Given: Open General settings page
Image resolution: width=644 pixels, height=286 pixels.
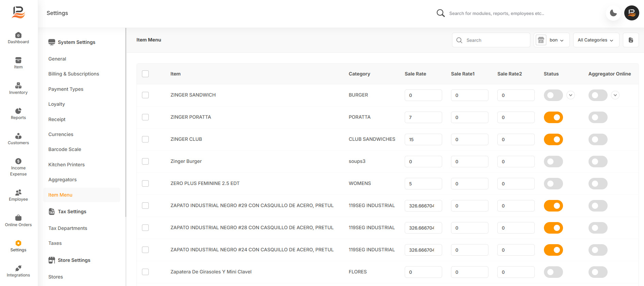Looking at the screenshot, I should pos(57,59).
